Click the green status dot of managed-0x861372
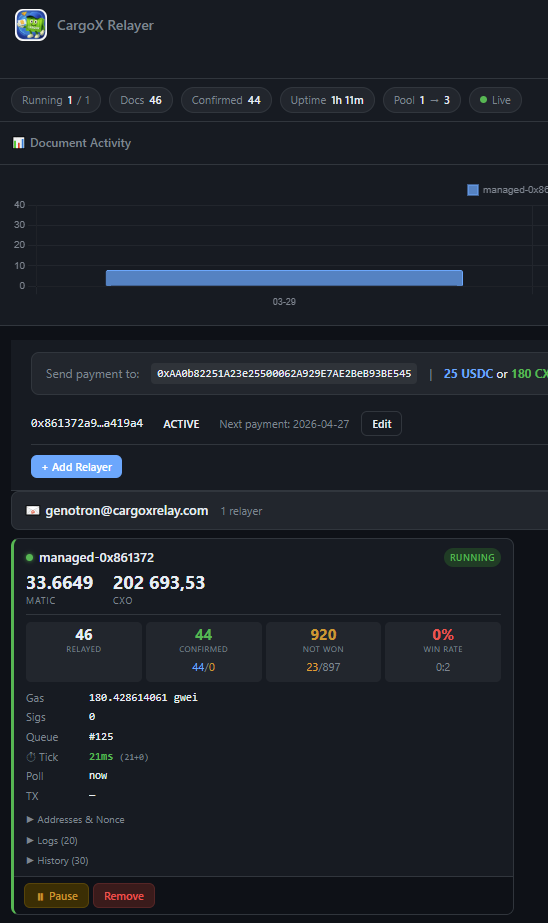 click(29, 557)
